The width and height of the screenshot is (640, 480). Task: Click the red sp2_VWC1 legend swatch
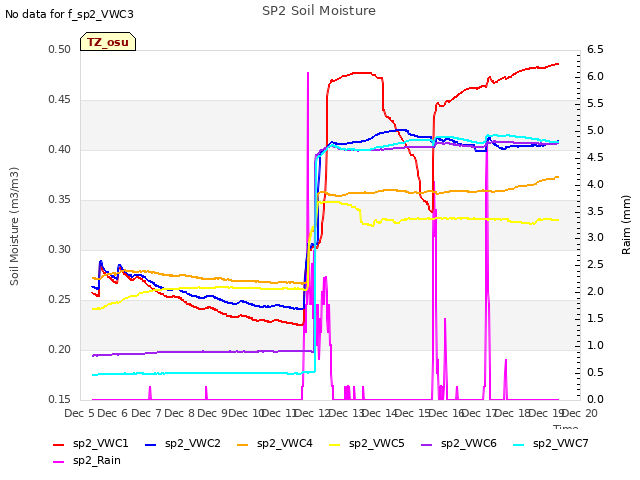click(x=59, y=444)
